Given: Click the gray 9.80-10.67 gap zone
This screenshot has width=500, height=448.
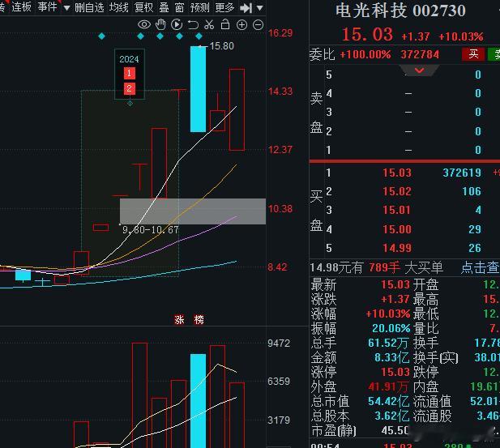Looking at the screenshot, I should coord(193,211).
